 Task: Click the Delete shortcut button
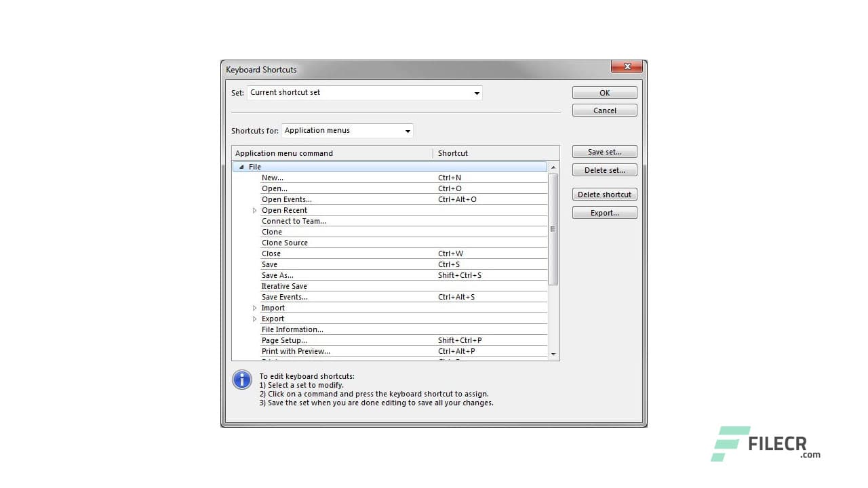604,195
